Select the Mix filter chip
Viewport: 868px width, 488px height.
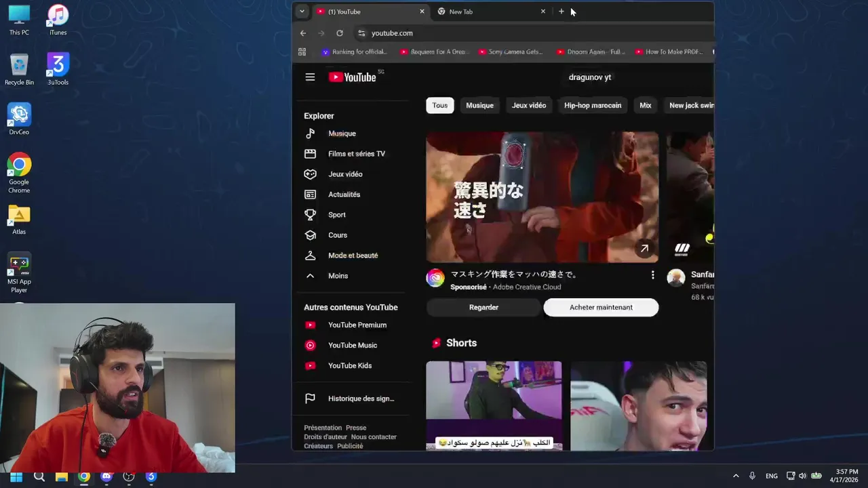pyautogui.click(x=646, y=105)
